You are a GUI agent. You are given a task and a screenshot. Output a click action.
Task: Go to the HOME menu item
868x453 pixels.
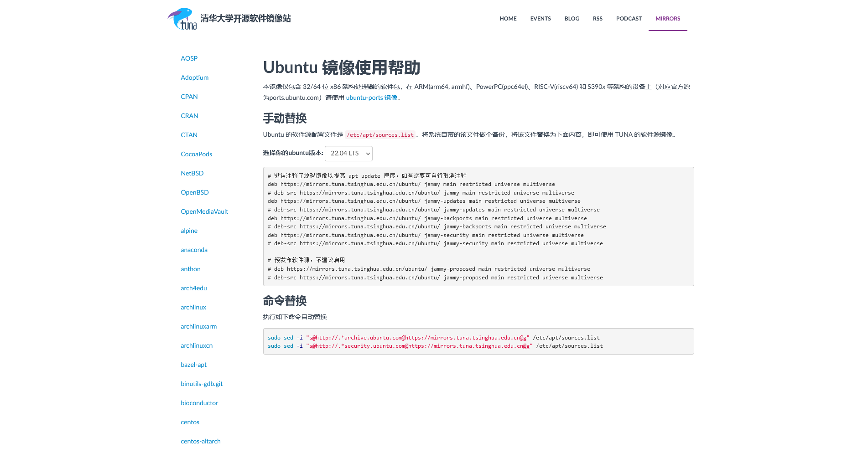[508, 19]
